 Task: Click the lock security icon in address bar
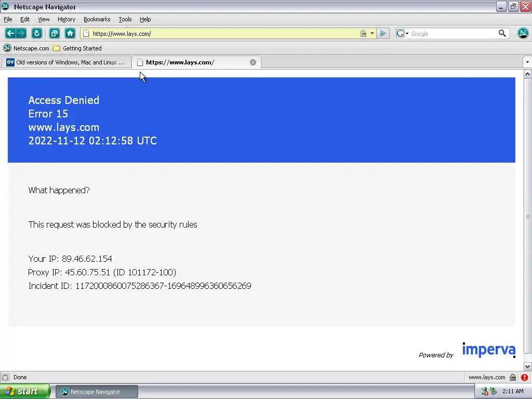(x=363, y=33)
